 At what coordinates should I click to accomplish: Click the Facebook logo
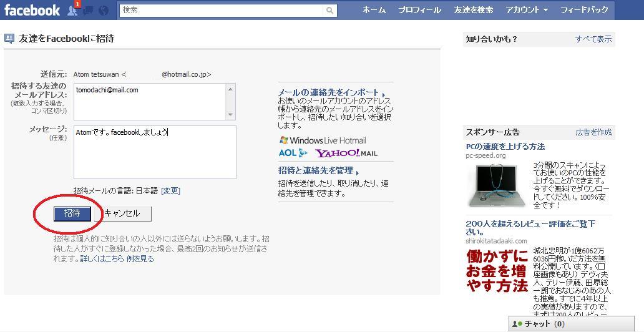click(x=32, y=10)
